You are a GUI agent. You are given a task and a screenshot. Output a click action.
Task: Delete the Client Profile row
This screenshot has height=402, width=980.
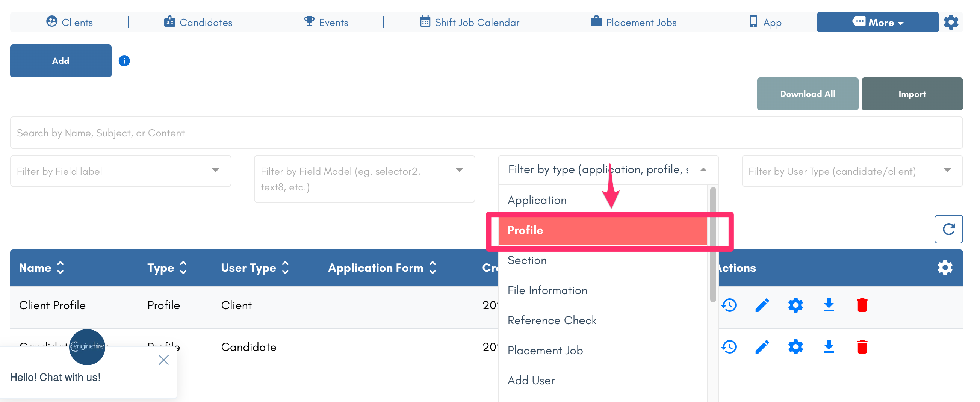(x=862, y=305)
